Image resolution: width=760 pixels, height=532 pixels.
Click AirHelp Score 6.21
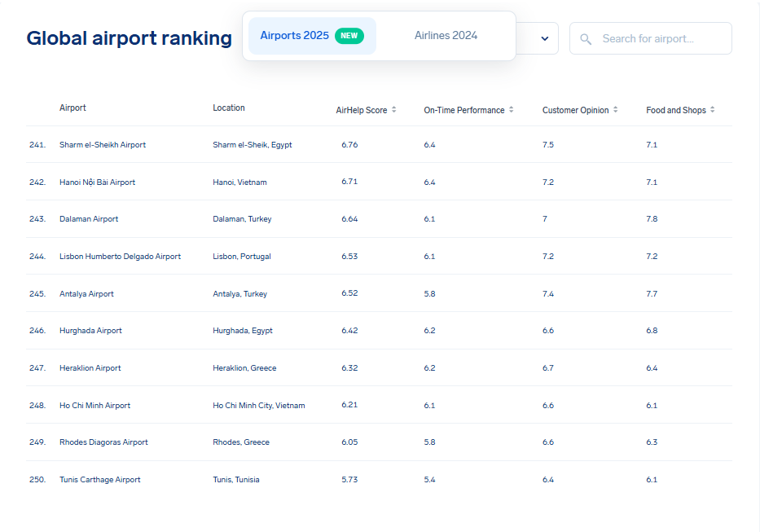[x=349, y=404]
